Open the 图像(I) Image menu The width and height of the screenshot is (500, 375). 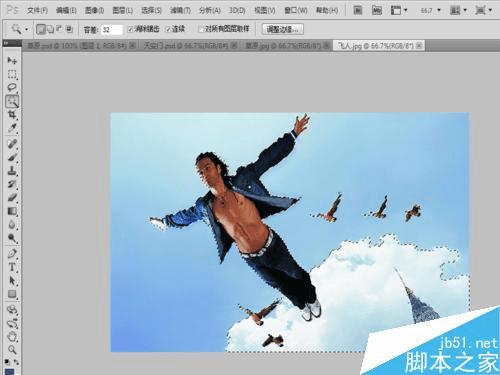pos(94,10)
